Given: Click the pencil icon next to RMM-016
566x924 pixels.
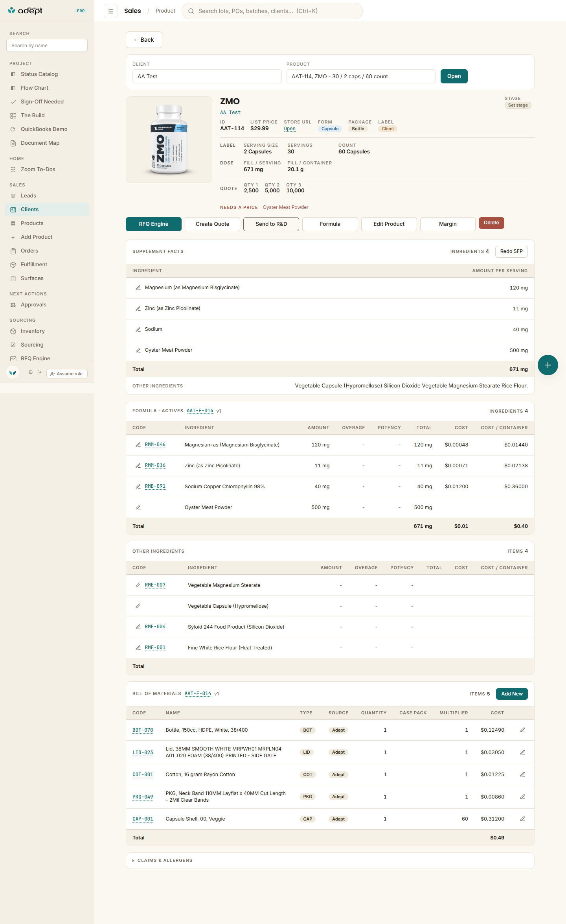Looking at the screenshot, I should pyautogui.click(x=138, y=466).
